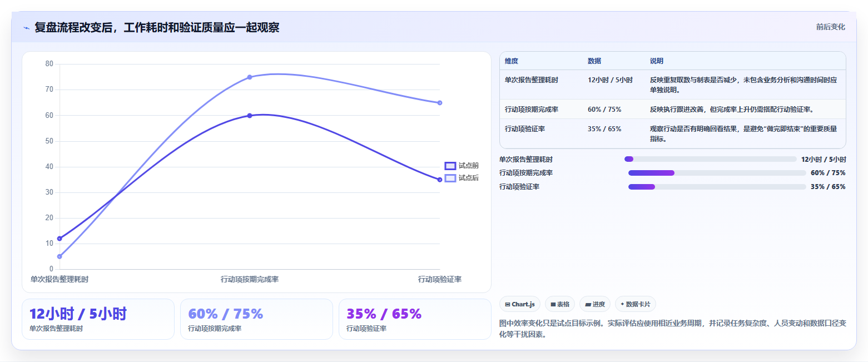868x362 pixels.
Task: Click table cell 行动项验证率
Action: coord(525,129)
